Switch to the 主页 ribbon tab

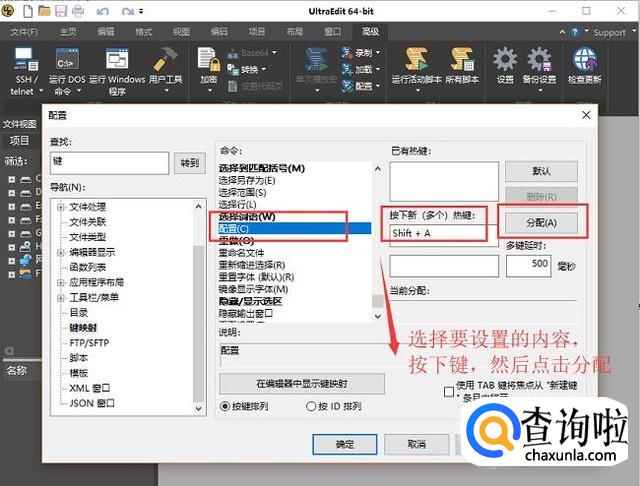(x=67, y=32)
